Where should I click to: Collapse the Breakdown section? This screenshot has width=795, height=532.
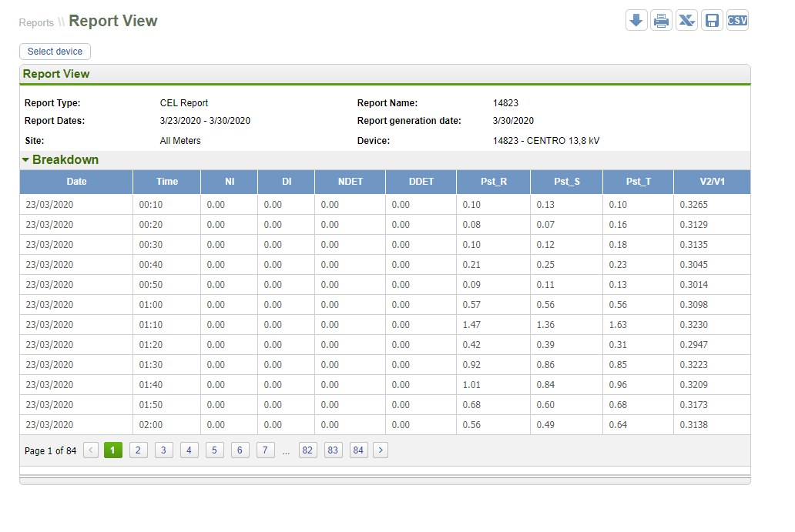click(27, 159)
